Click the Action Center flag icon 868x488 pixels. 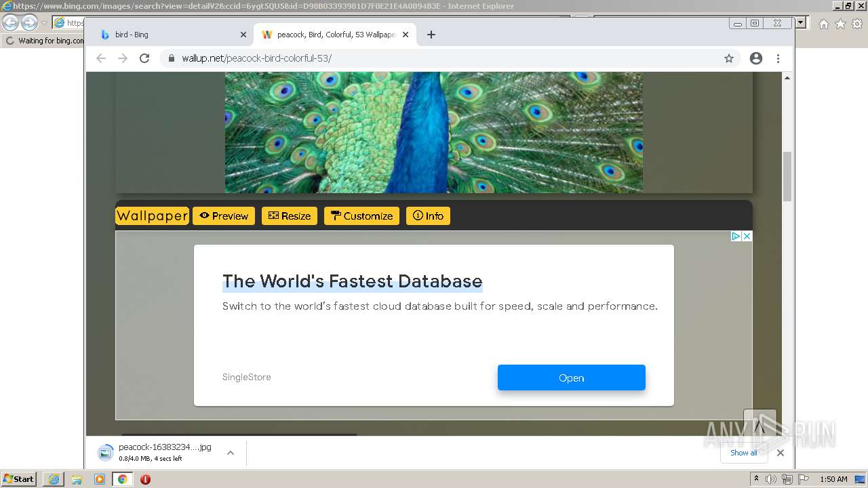point(802,479)
